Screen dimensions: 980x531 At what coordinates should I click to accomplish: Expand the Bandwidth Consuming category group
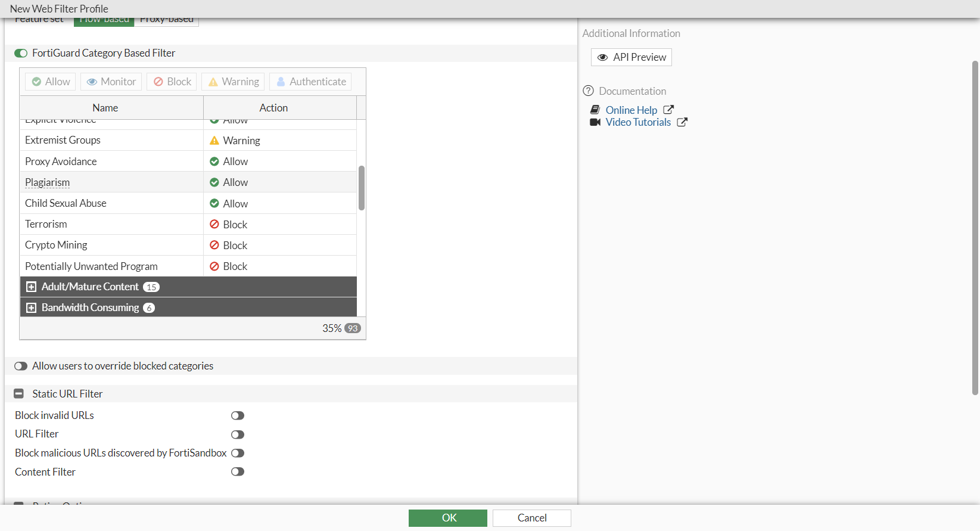coord(32,308)
